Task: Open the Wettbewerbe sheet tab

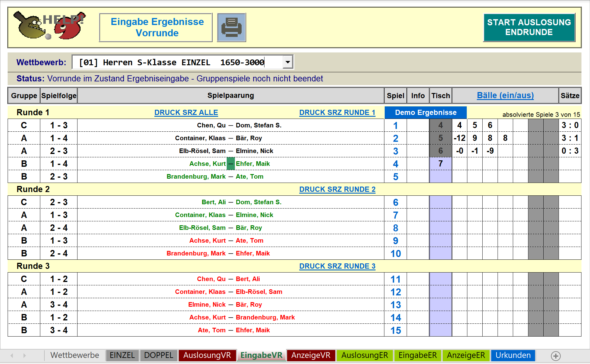Action: pos(75,355)
